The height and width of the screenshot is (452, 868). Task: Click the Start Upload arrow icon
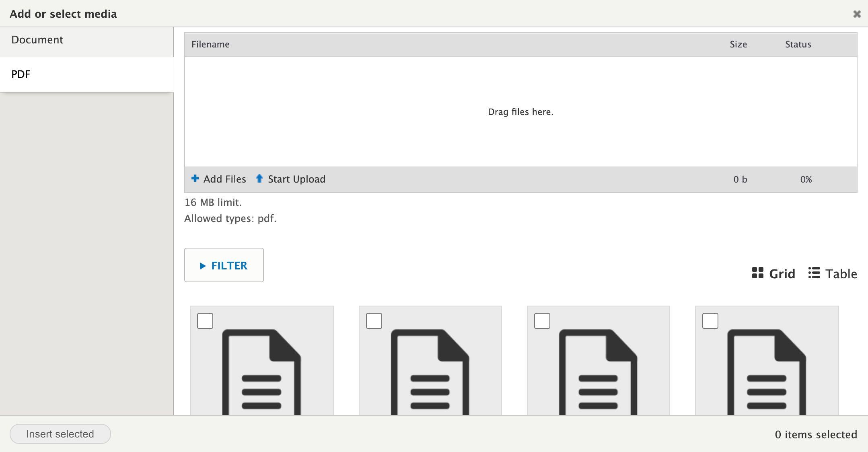click(x=259, y=178)
